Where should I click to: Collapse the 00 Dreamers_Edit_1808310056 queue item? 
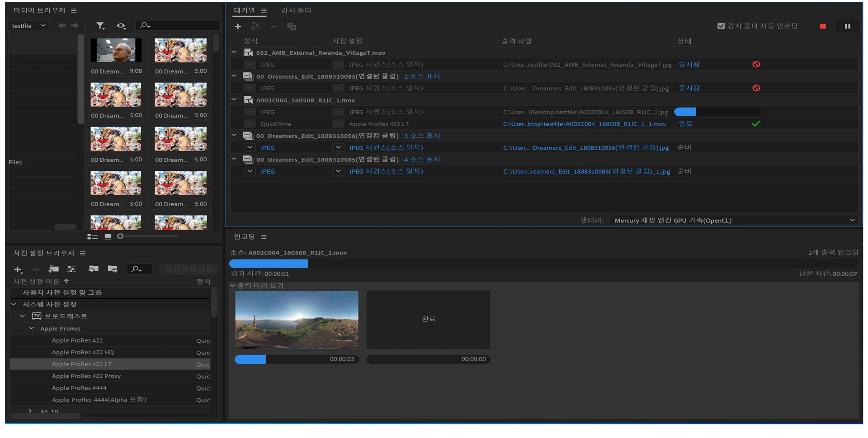point(234,135)
